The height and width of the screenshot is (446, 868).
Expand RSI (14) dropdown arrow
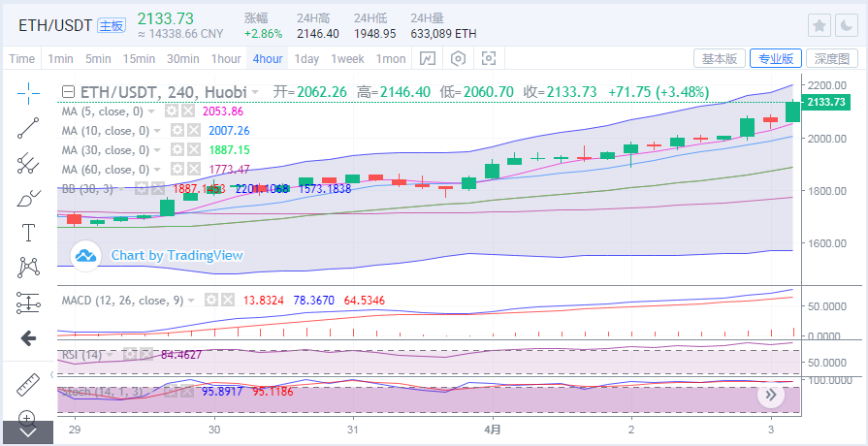110,355
